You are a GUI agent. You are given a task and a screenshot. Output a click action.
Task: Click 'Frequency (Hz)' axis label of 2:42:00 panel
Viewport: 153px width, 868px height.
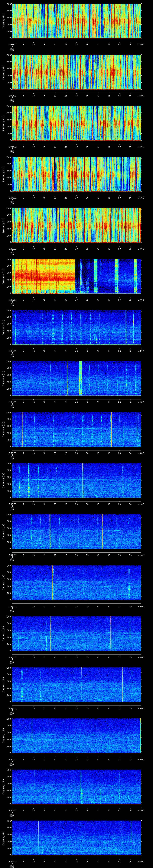tap(3, 582)
